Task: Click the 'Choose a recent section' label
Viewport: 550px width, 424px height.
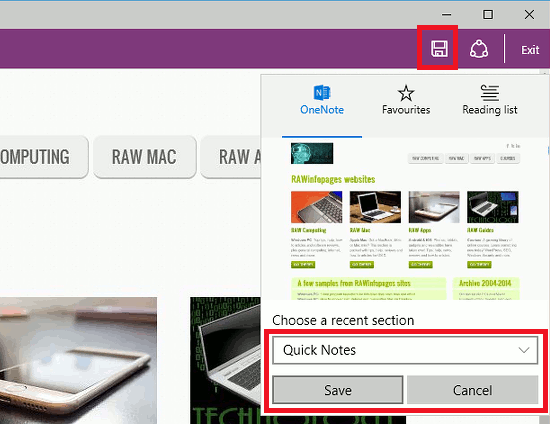Action: click(x=343, y=321)
